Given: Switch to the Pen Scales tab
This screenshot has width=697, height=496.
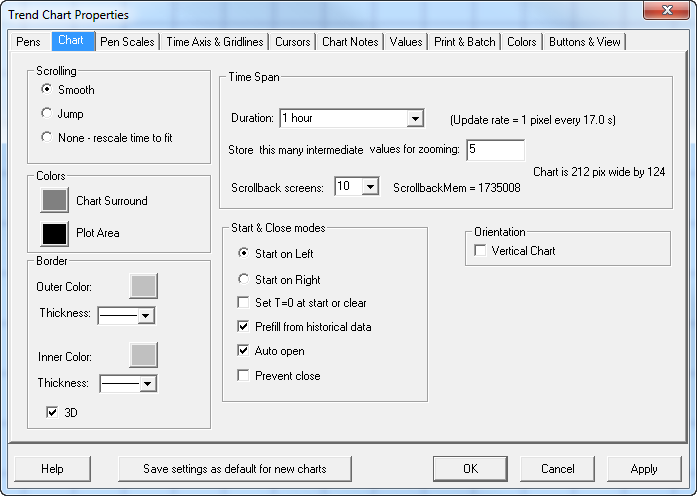Looking at the screenshot, I should coord(128,42).
